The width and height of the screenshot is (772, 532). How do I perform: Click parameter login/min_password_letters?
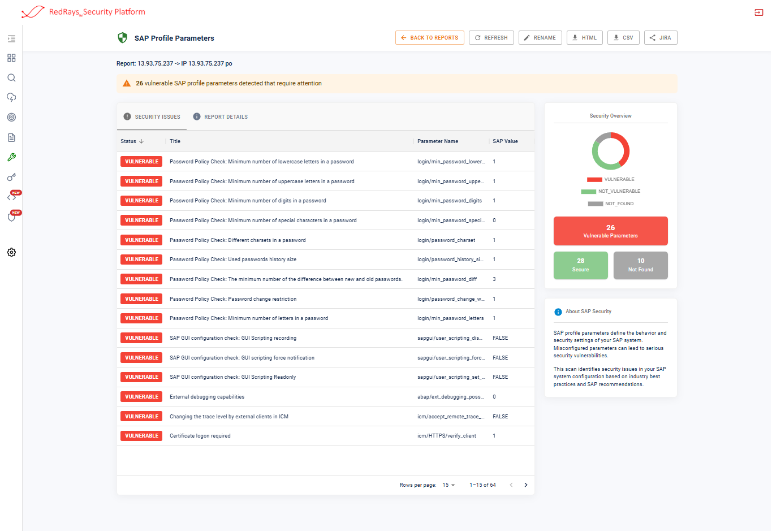(451, 318)
